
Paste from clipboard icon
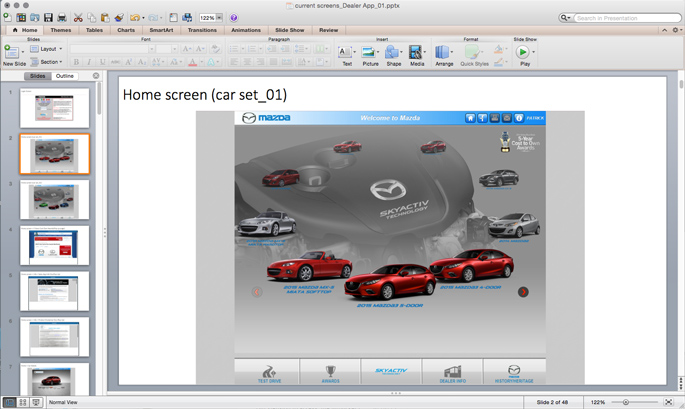[x=105, y=17]
